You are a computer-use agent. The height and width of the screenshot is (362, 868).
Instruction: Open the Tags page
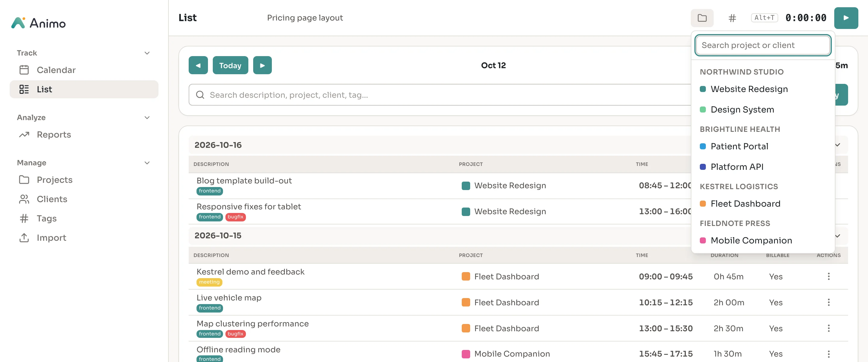(84, 218)
